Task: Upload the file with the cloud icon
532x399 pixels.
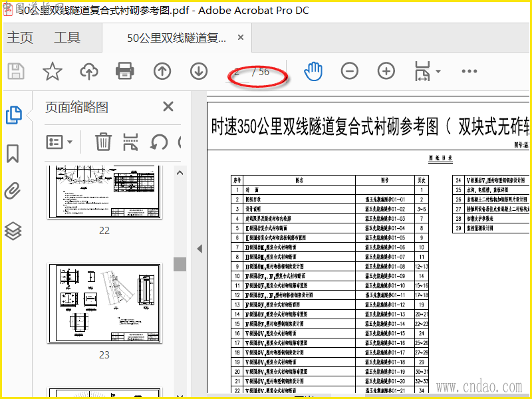Action: pos(89,71)
